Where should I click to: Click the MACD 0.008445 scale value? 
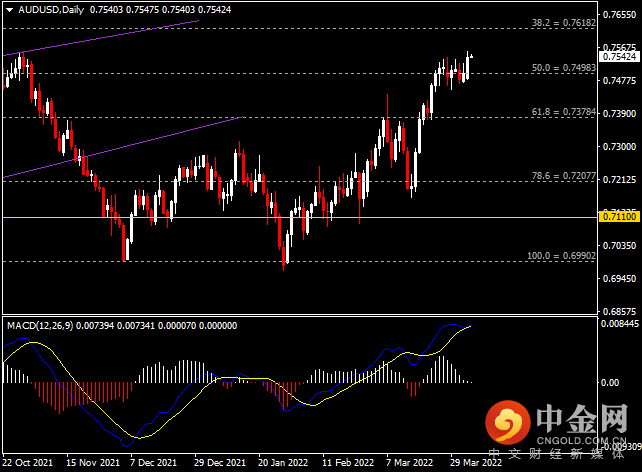pyautogui.click(x=620, y=324)
